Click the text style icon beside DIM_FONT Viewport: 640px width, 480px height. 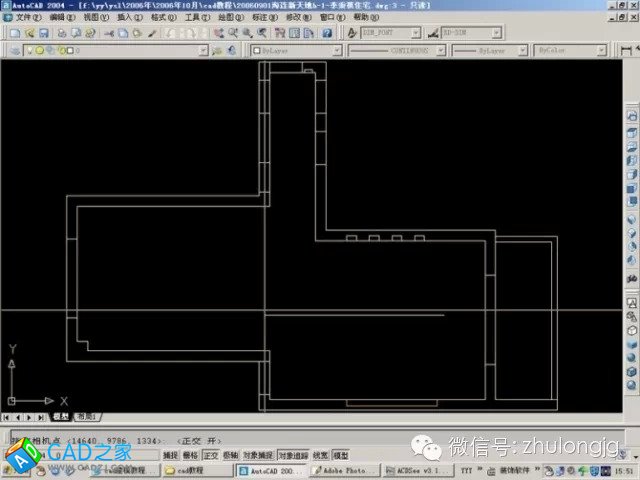[352, 33]
